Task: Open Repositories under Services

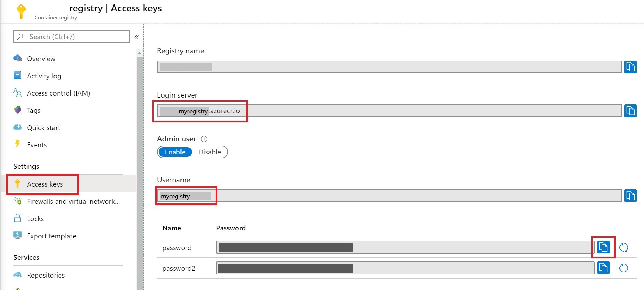Action: coord(46,275)
